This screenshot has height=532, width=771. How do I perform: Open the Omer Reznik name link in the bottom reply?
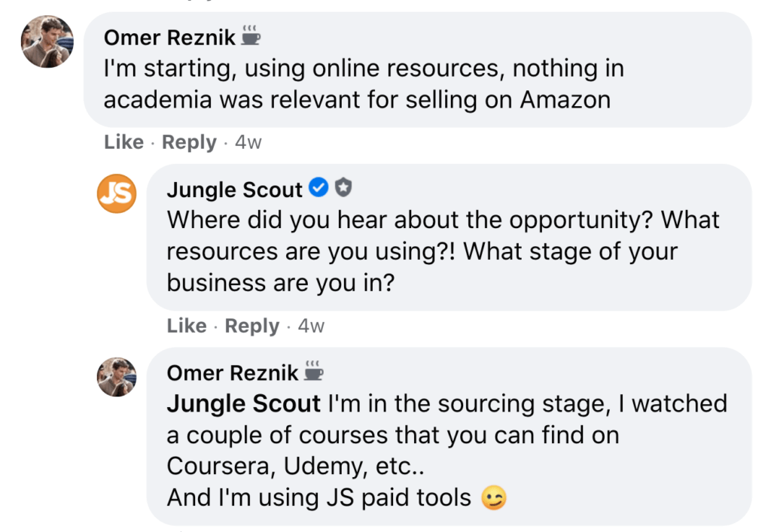pos(233,373)
